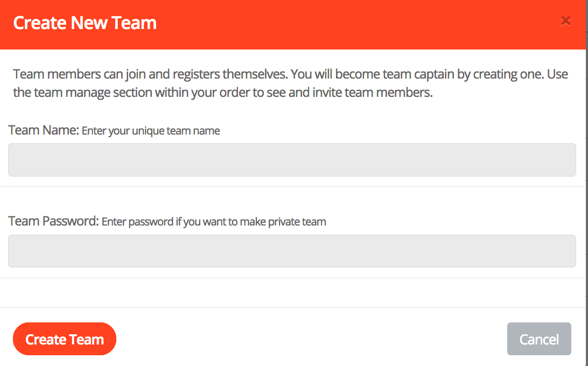Focus the Team Password input field
The height and width of the screenshot is (366, 588).
click(x=292, y=251)
